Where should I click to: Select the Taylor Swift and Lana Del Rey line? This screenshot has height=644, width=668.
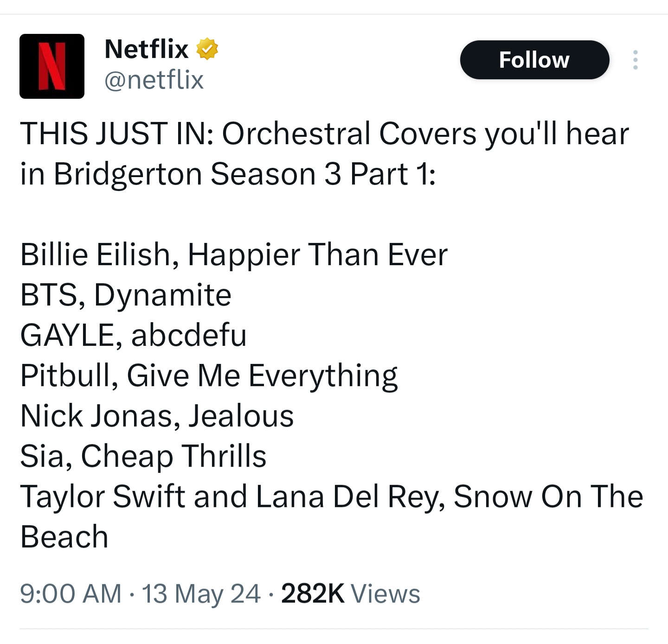pos(332,497)
